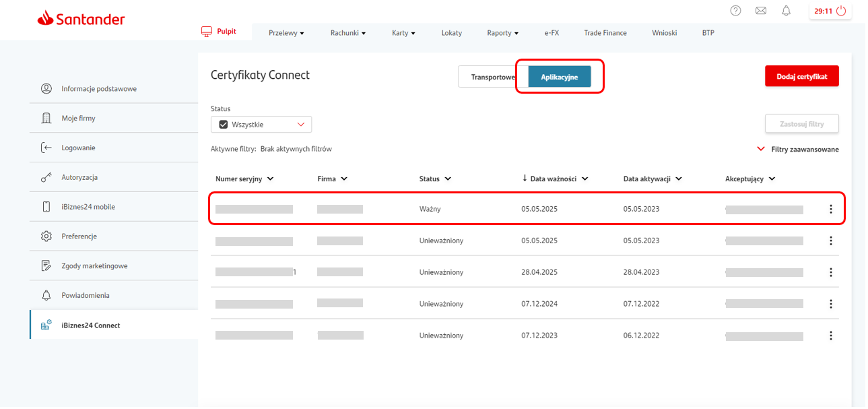
Task: Click the key icon for Autoryzacja
Action: point(46,177)
